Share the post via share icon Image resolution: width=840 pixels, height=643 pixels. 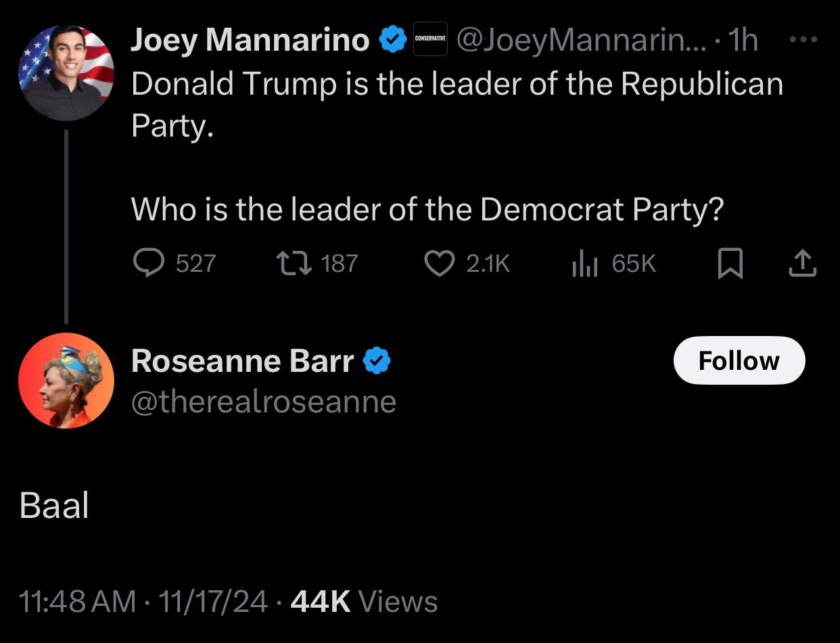(x=803, y=264)
